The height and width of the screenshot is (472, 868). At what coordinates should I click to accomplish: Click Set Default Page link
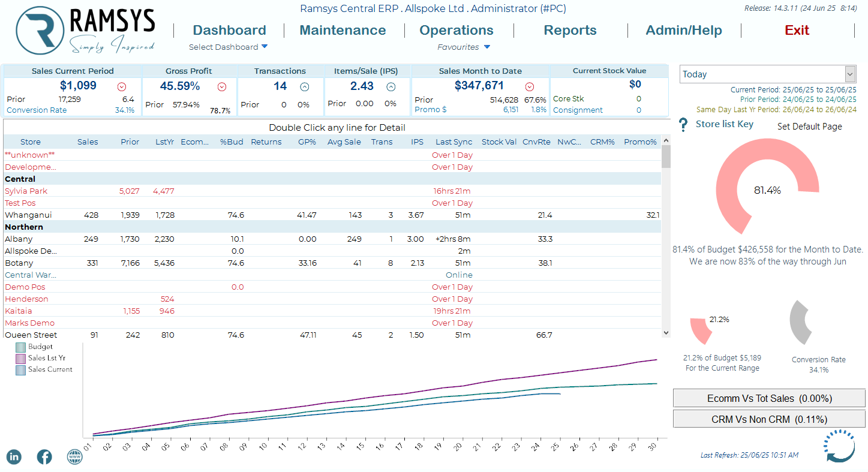(x=810, y=127)
